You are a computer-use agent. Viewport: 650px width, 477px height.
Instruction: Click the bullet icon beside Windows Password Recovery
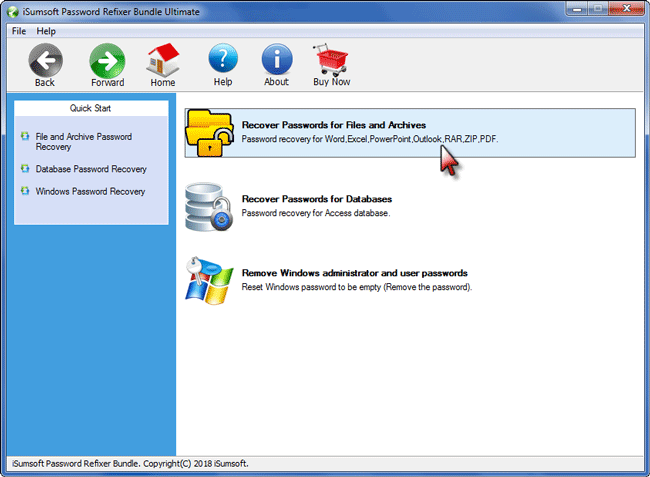(x=25, y=191)
